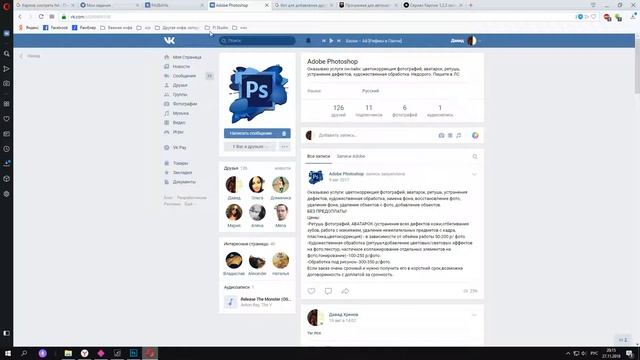Open the three-dots profile actions menu
Image resolution: width=640 pixels, height=360 pixels.
pyautogui.click(x=284, y=147)
